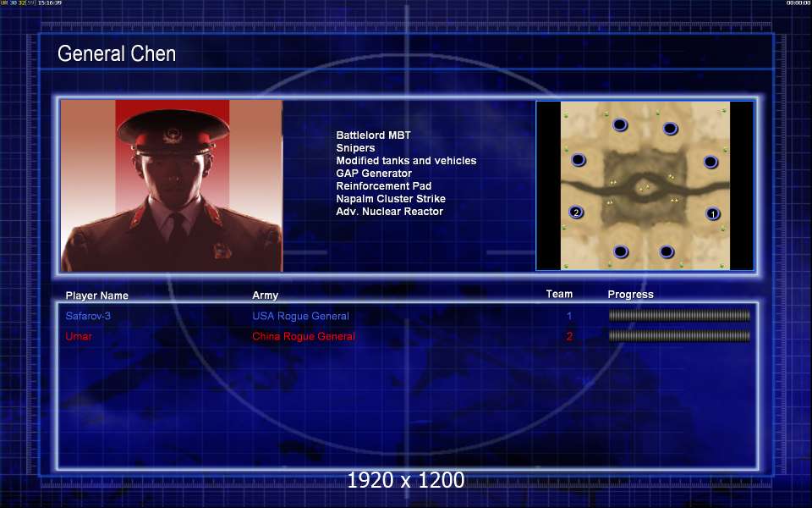Viewport: 812px width, 508px height.
Task: Pick the empty start slot above marker 2
Action: (x=578, y=160)
